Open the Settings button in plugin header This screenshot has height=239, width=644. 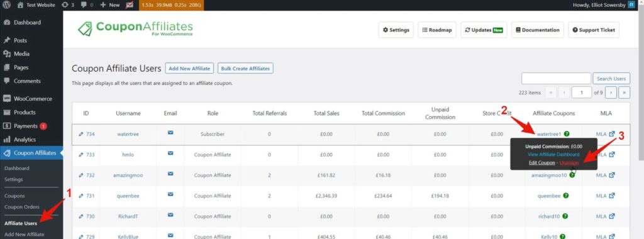(x=396, y=30)
